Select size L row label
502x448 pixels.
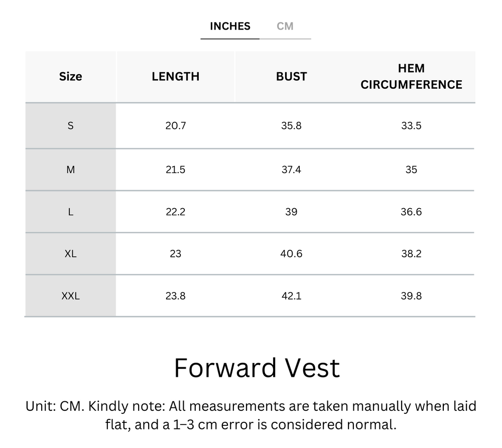pos(70,212)
